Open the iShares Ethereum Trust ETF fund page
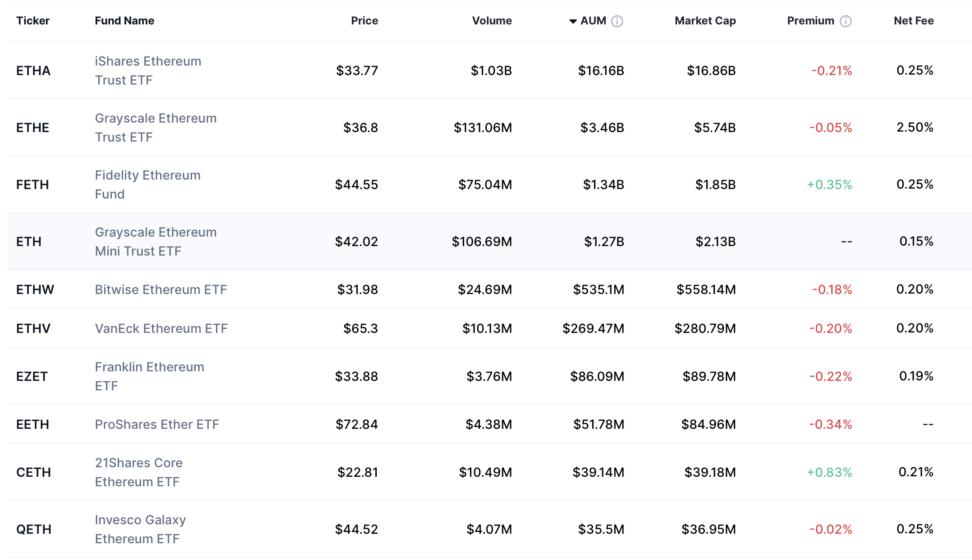972x560 pixels. click(x=148, y=71)
